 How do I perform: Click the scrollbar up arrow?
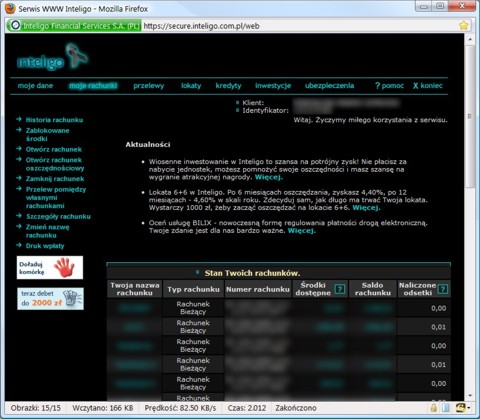pos(470,40)
